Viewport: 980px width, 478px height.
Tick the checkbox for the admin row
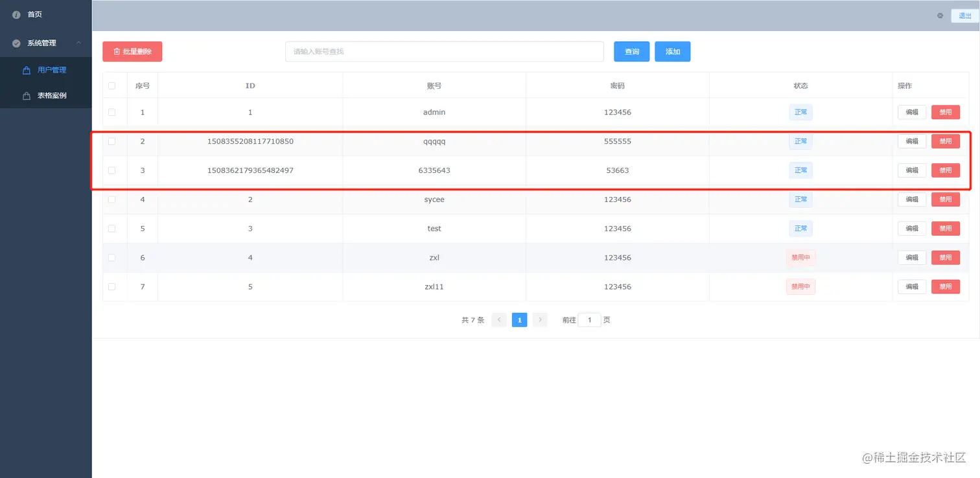pos(111,112)
